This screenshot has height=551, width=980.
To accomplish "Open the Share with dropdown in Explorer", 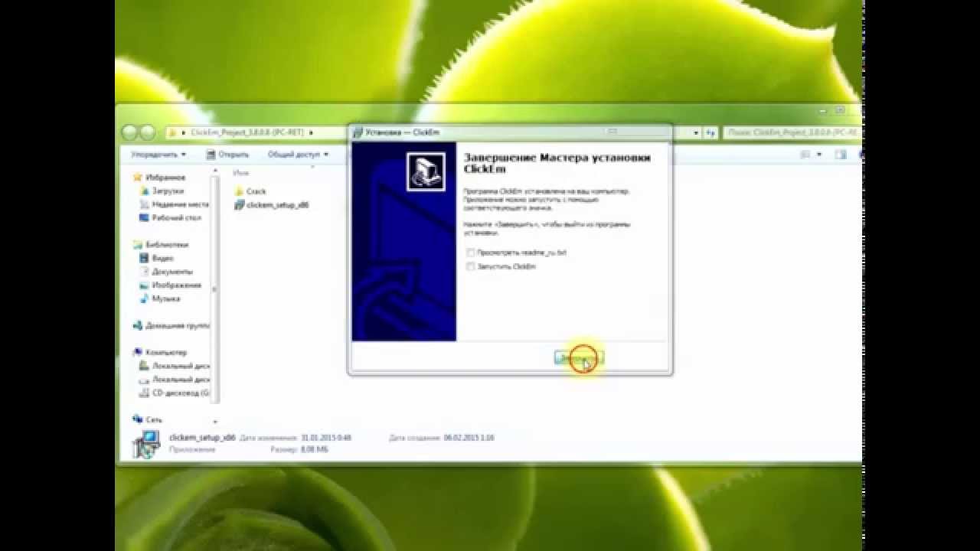I will (297, 154).
